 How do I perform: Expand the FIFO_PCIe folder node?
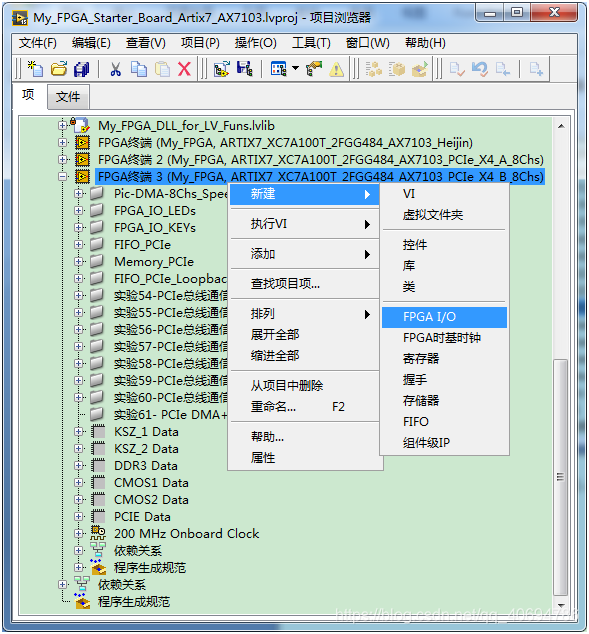click(x=78, y=244)
